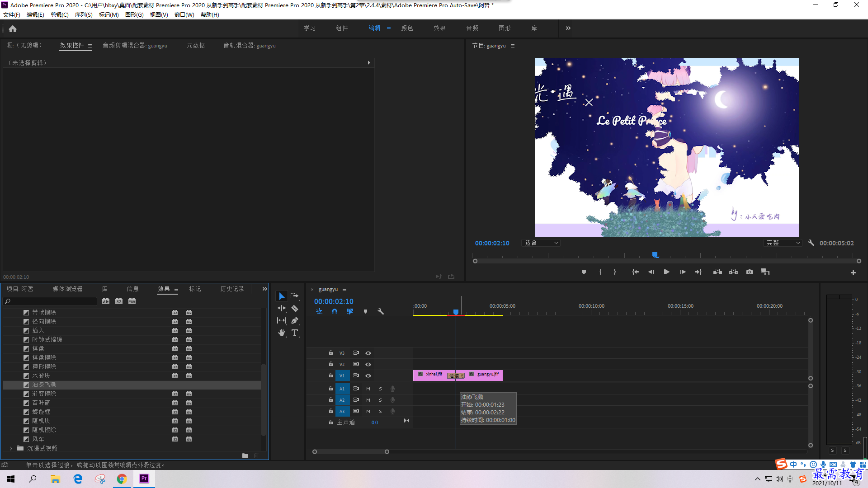Select the Pen tool
This screenshot has height=488, width=868.
pos(295,320)
